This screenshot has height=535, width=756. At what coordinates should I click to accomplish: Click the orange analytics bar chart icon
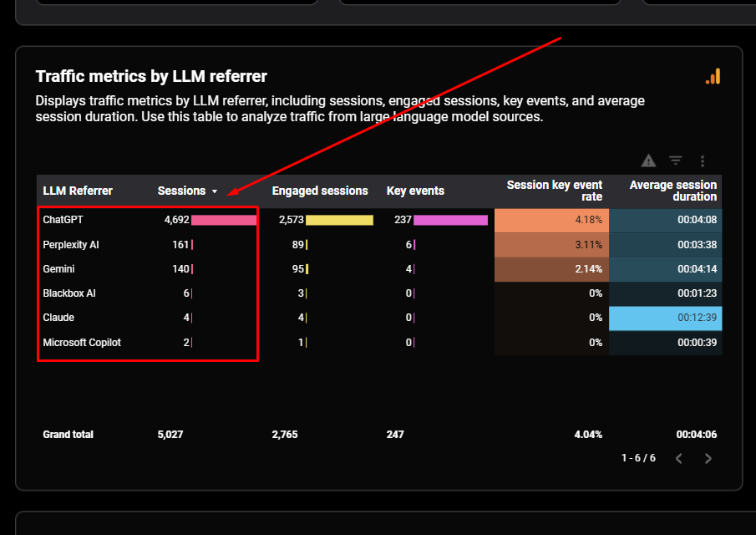(713, 77)
